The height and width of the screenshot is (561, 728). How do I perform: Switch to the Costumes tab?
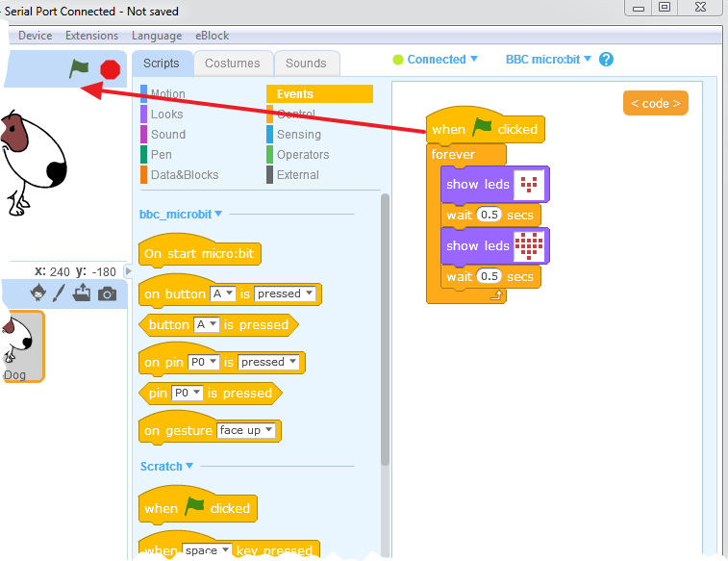point(233,64)
